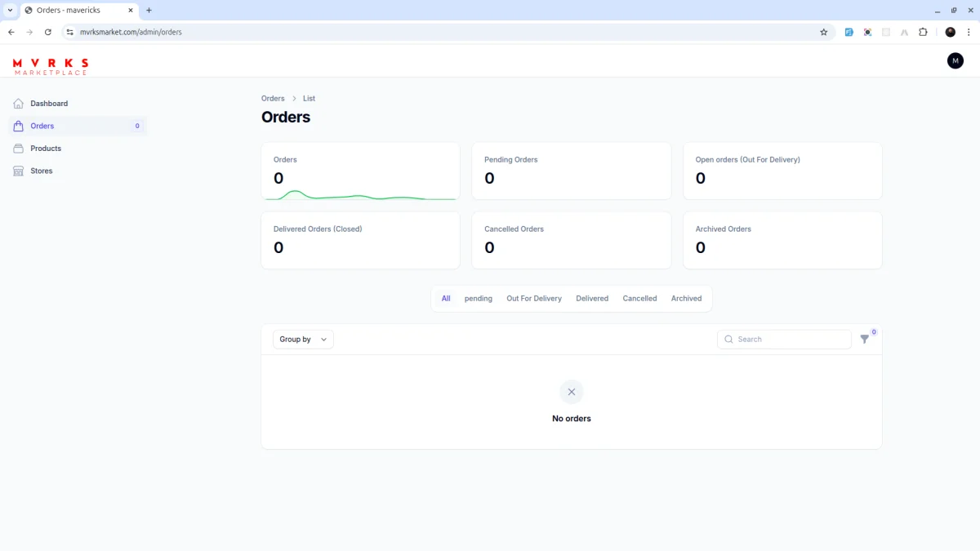Click the camera lens extension icon
The image size is (980, 551).
[867, 32]
